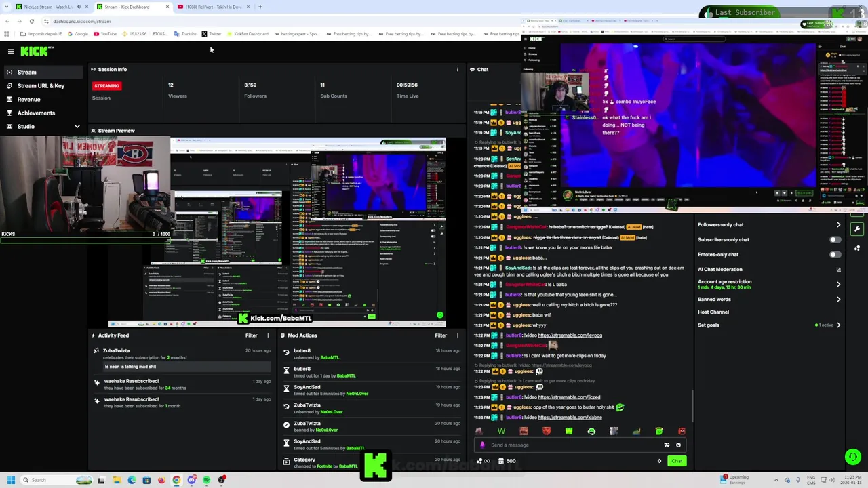The image size is (868, 488).
Task: Open streamable.com/jevpoq link in chat
Action: tap(570, 335)
